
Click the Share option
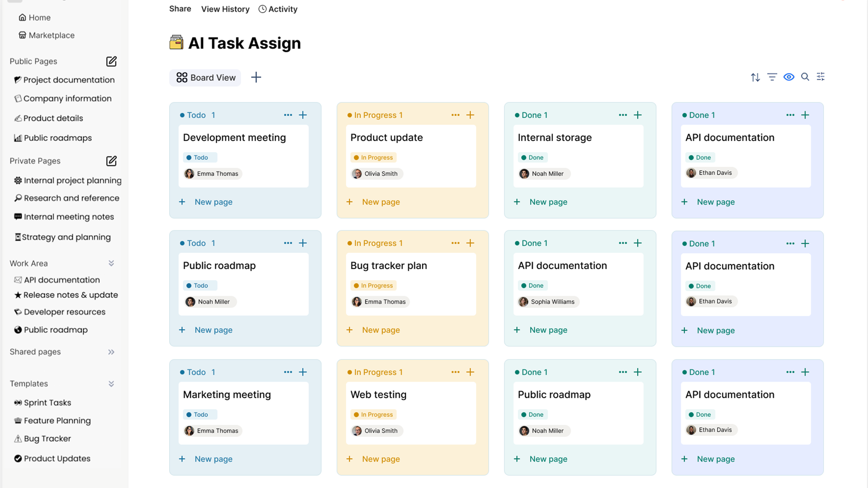point(180,9)
